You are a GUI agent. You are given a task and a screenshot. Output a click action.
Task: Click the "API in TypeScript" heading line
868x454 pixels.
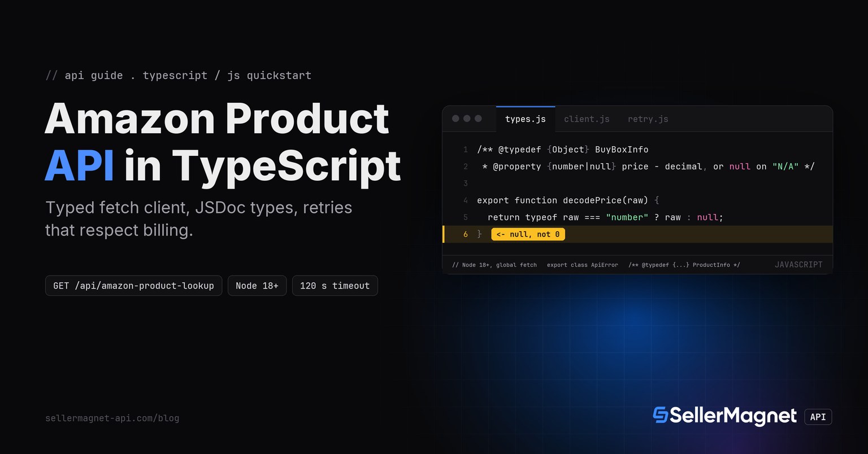223,166
